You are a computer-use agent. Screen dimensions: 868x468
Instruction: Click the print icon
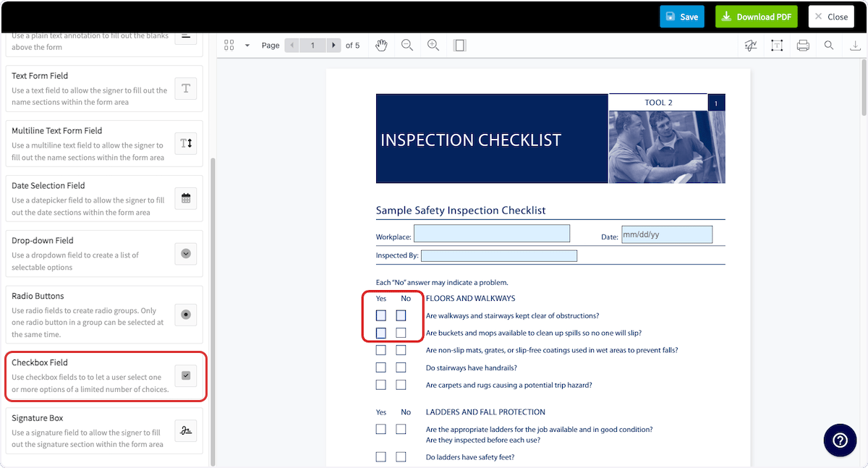point(803,46)
